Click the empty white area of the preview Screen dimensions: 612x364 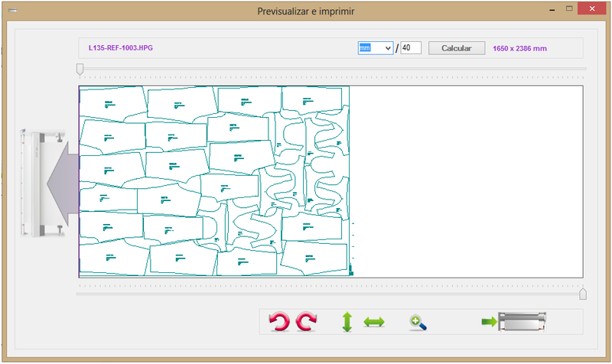point(467,181)
